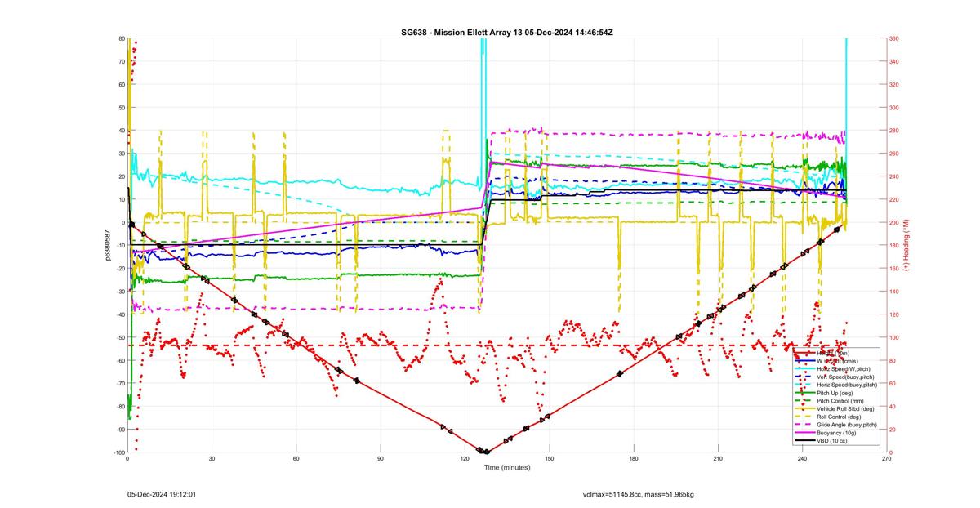
Task: Click right heading axis tick label '280'
Action: click(x=894, y=131)
